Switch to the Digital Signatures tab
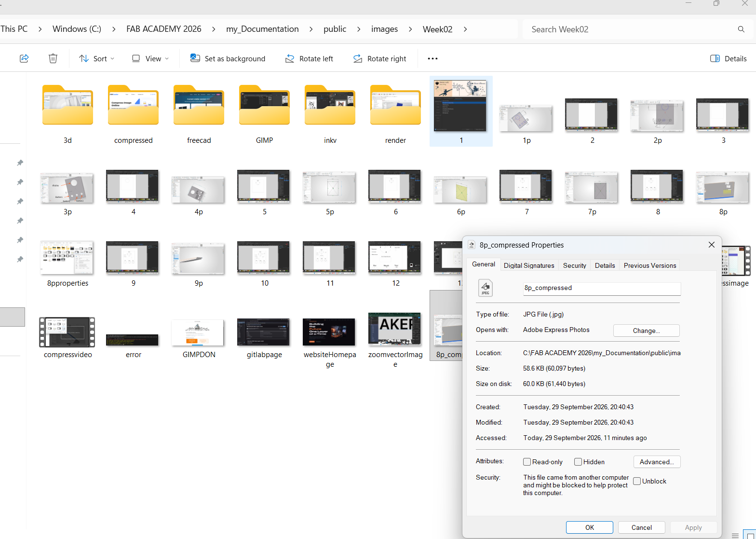This screenshot has width=756, height=539. [529, 265]
